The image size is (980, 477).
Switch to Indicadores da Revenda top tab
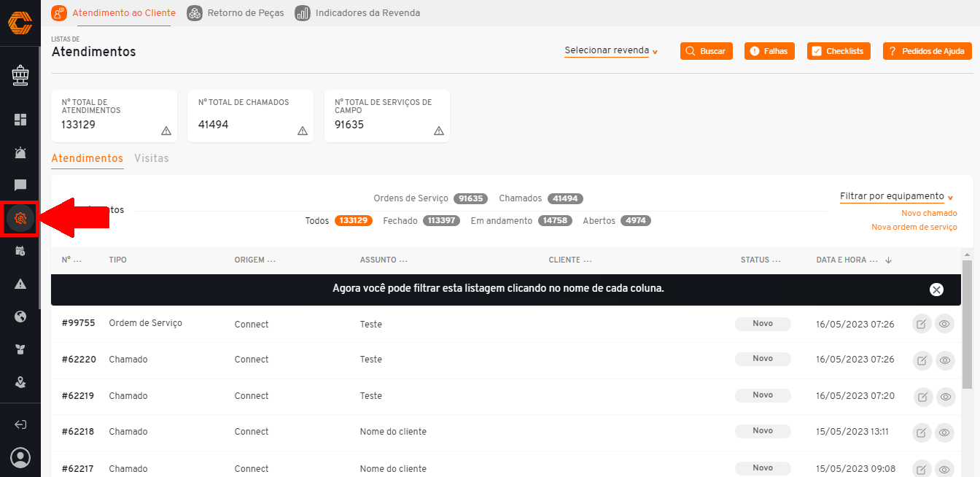click(x=357, y=13)
